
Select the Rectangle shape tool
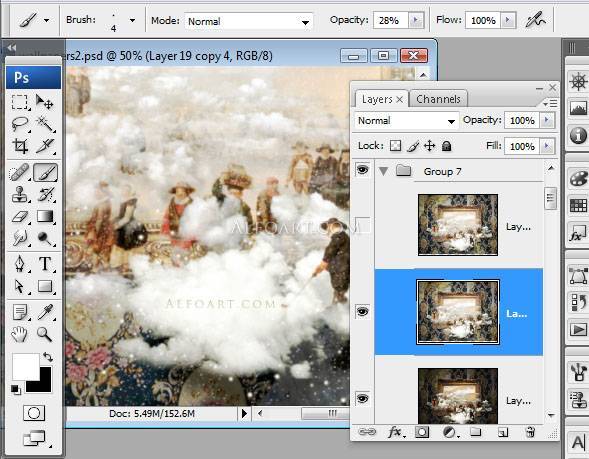point(45,286)
